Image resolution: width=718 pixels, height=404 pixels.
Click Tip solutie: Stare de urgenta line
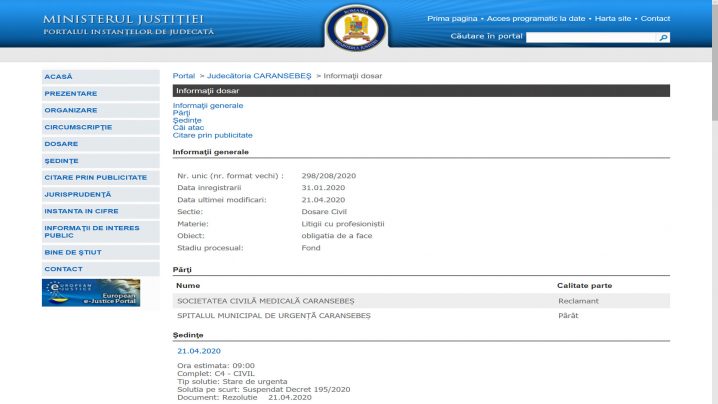[232, 381]
